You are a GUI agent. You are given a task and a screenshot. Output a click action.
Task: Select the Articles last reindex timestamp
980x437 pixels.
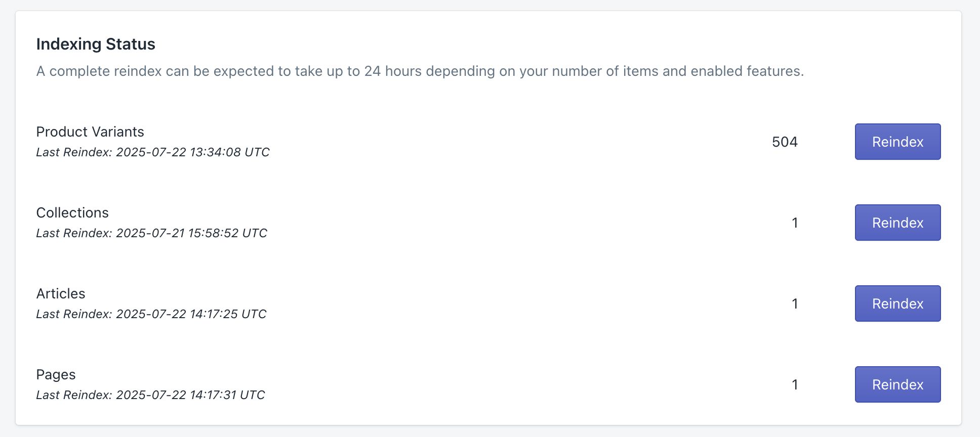[151, 314]
